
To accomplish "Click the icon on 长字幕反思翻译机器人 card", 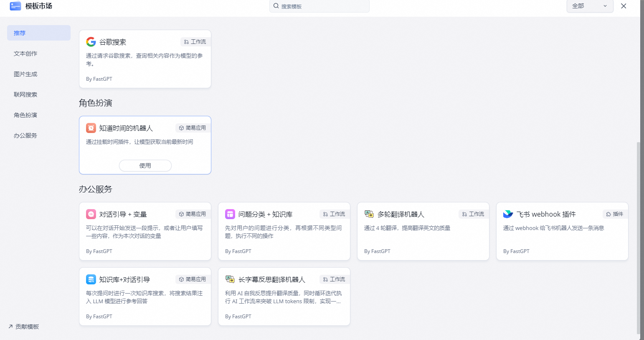I will (x=230, y=279).
